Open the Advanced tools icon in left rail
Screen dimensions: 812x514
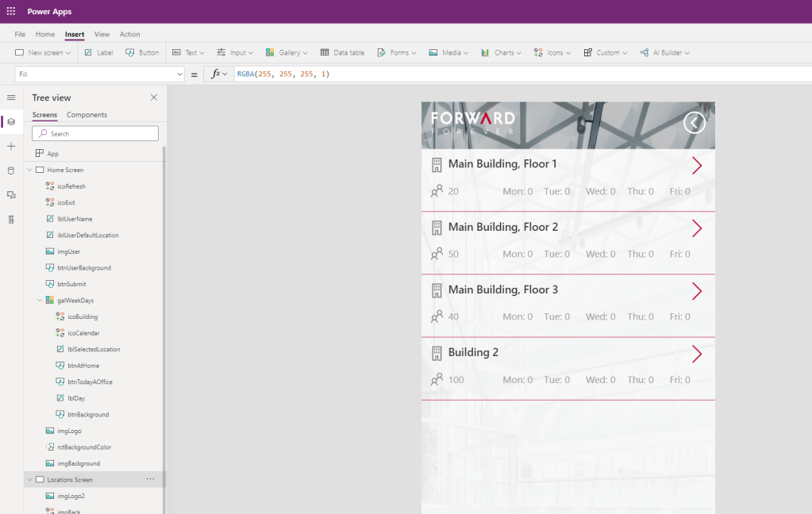point(11,219)
